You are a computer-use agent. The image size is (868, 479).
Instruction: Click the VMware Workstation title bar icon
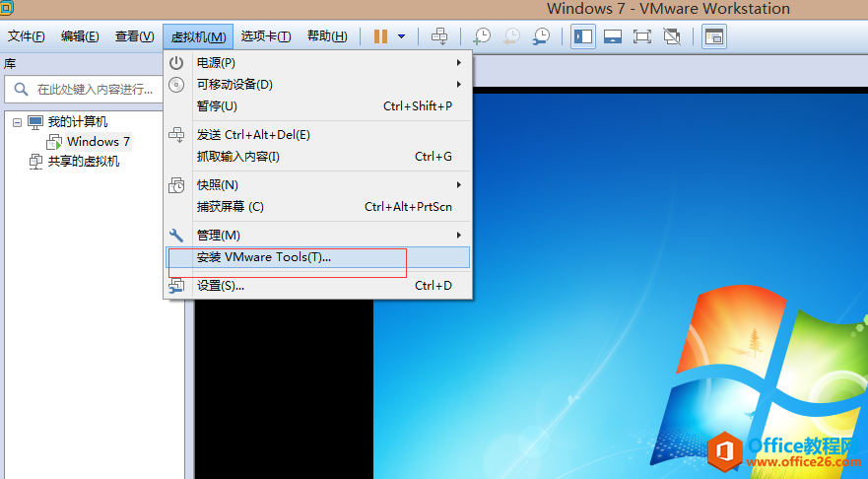coord(7,8)
